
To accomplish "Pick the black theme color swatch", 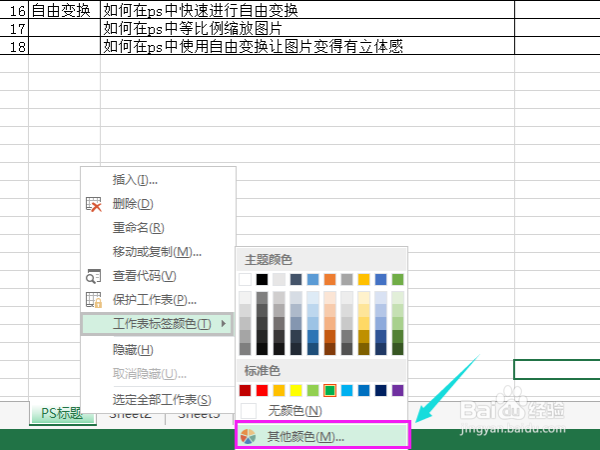I will 262,279.
